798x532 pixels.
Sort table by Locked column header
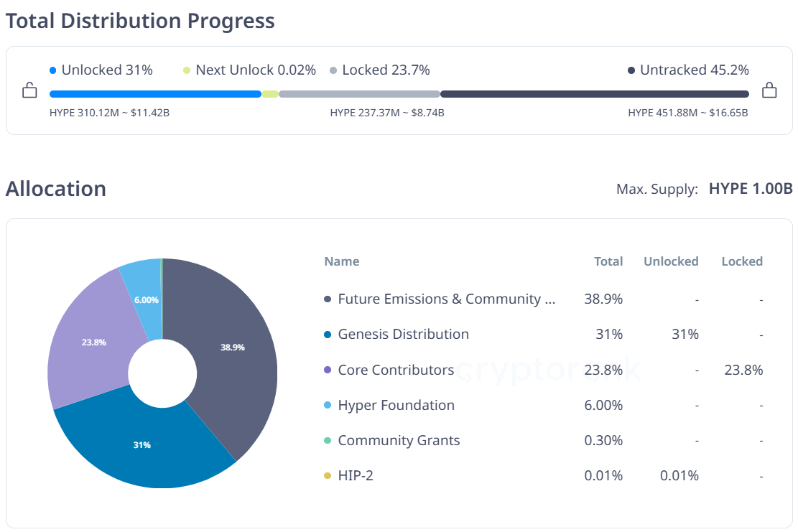pyautogui.click(x=742, y=261)
